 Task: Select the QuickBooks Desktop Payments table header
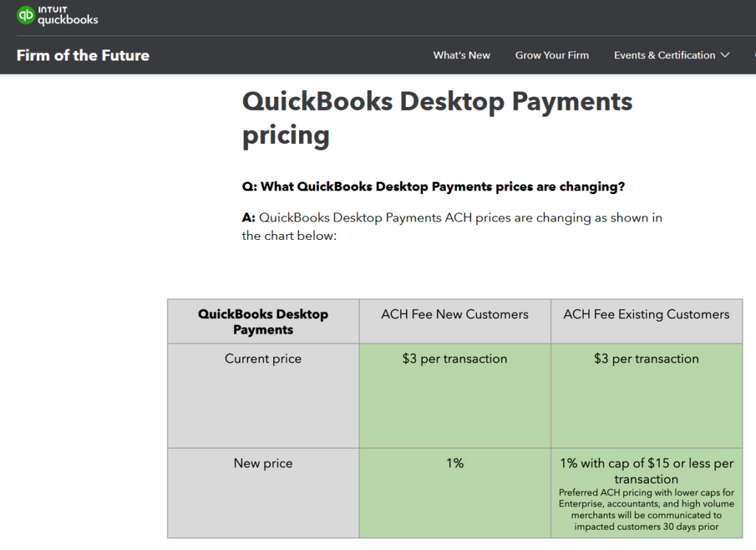click(x=264, y=322)
